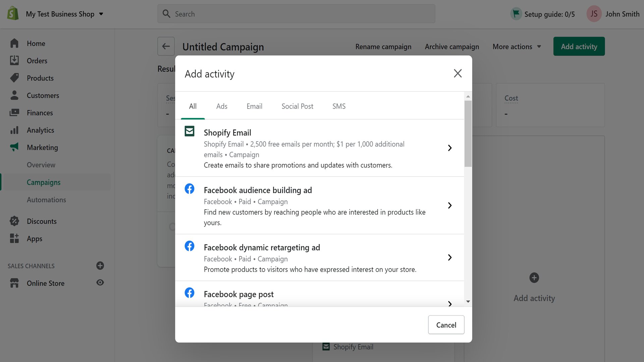Select the Ads filter tab
Screen dimensions: 644x362
coord(222,106)
